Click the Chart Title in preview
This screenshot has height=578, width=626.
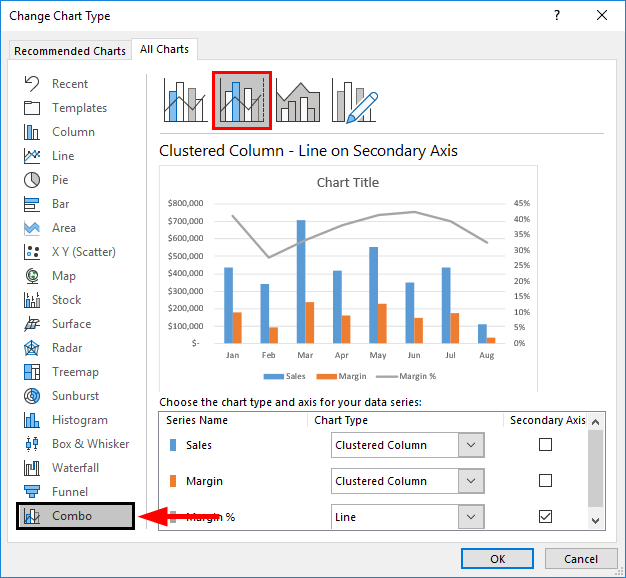tap(348, 182)
